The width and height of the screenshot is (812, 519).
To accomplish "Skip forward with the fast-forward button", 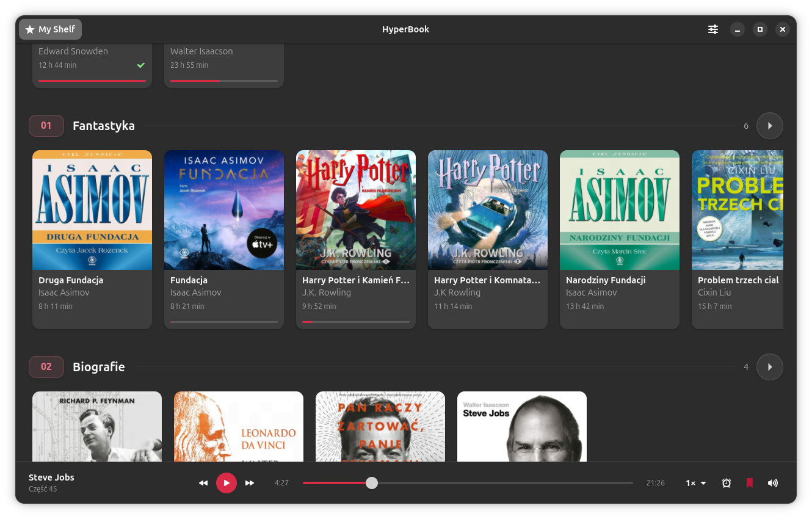I will 250,483.
